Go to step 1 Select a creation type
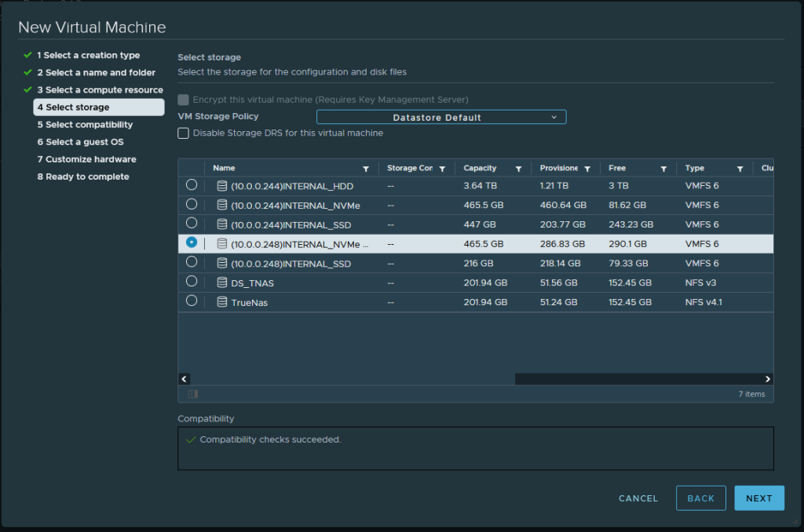This screenshot has width=804, height=532. click(88, 56)
